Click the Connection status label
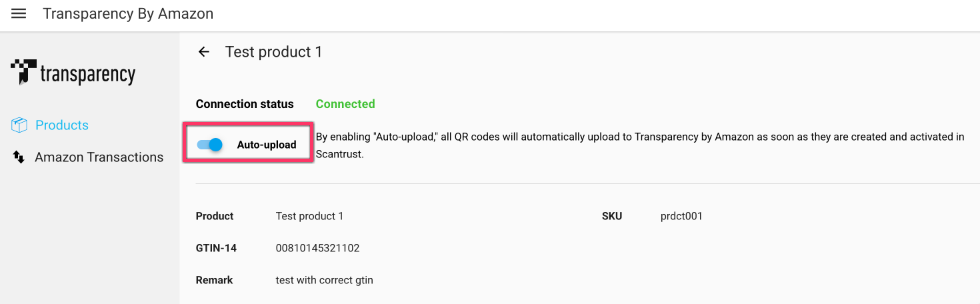 click(245, 104)
